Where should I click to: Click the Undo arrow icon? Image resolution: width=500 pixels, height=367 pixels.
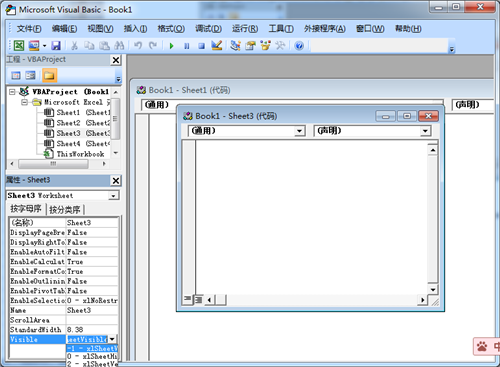pyautogui.click(x=138, y=45)
